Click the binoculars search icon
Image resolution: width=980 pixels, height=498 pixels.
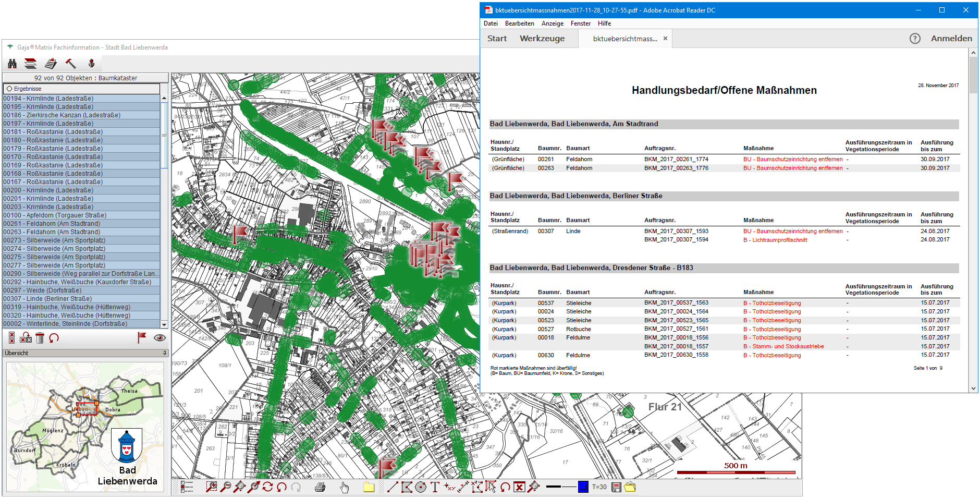point(12,64)
